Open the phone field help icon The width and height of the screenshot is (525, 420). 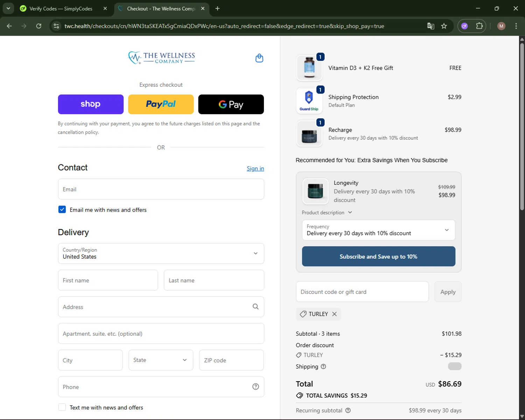pyautogui.click(x=255, y=387)
